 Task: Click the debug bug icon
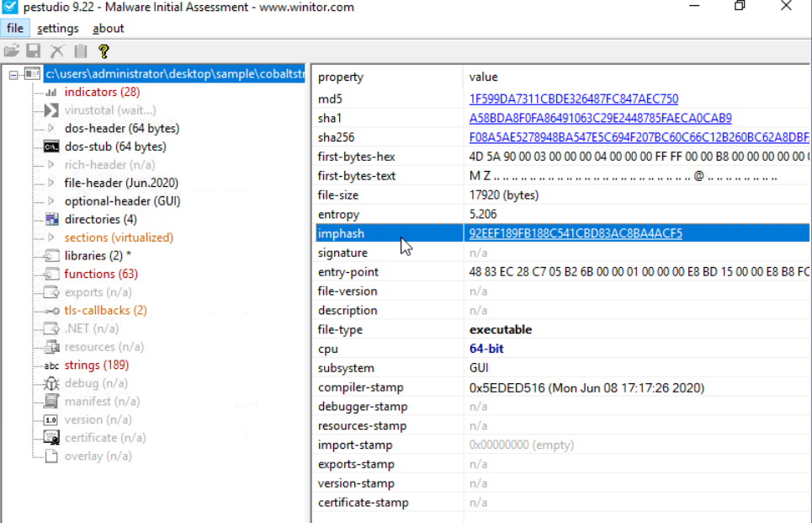(51, 383)
